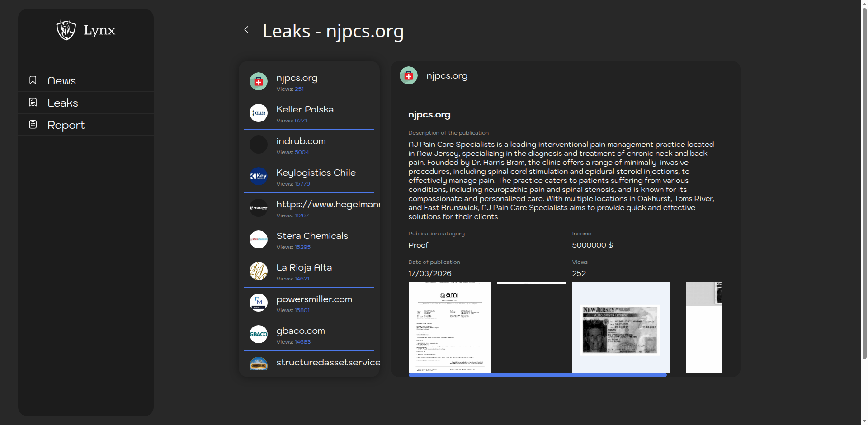Open the La Rioja Alta entry name
868x425 pixels.
click(x=304, y=267)
